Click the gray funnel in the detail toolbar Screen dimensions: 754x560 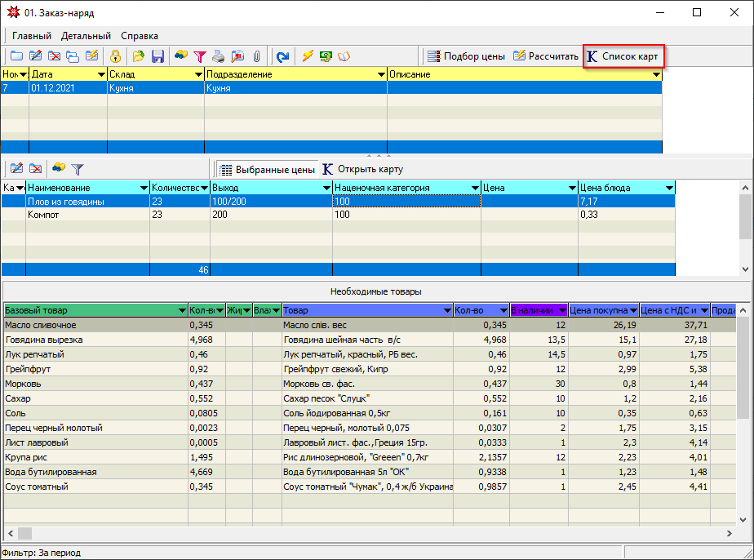(78, 169)
